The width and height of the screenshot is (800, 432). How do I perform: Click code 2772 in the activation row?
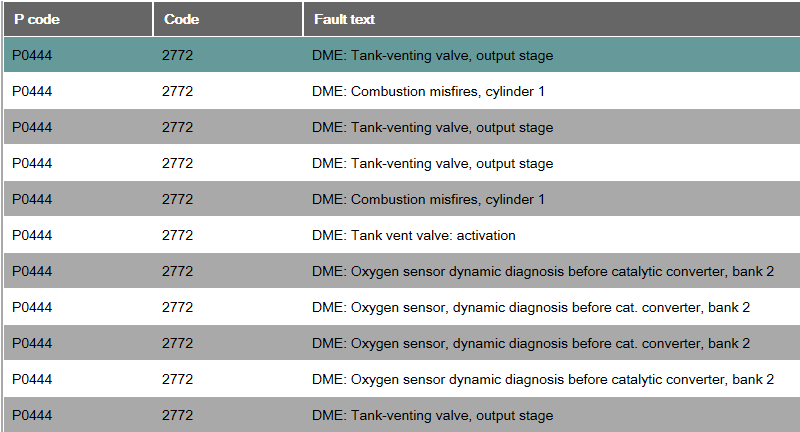[x=178, y=235]
